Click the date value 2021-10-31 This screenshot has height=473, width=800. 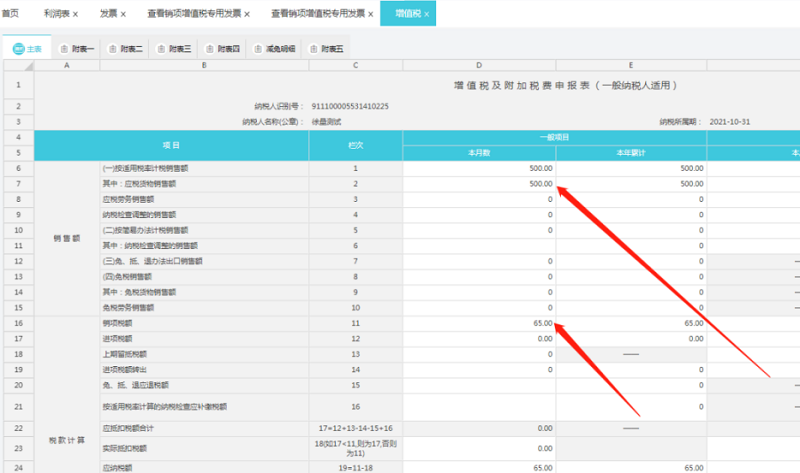(x=730, y=122)
